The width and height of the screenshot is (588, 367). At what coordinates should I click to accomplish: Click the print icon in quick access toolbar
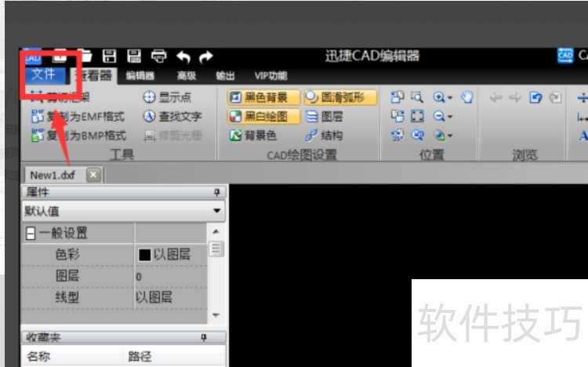(158, 56)
